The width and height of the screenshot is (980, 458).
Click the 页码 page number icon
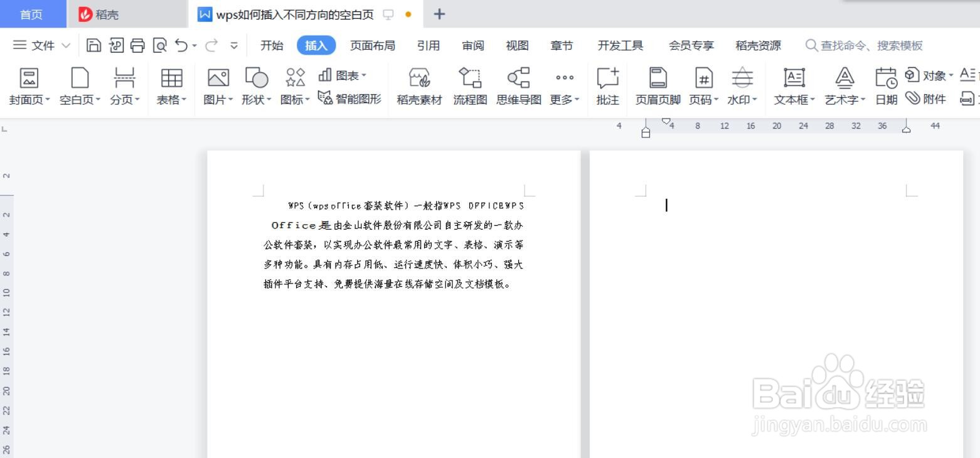[704, 78]
